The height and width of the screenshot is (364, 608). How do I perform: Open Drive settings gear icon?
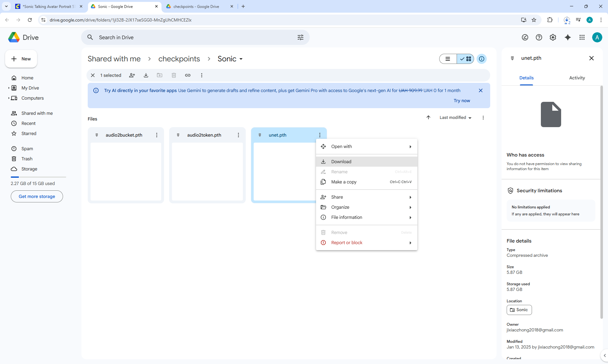pos(553,37)
